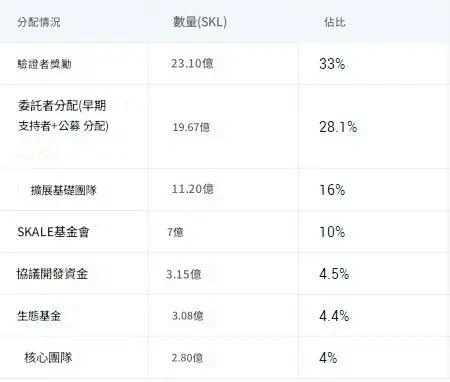450x382 pixels.
Task: Click the 3.15億 quantity cell
Action: click(x=184, y=274)
